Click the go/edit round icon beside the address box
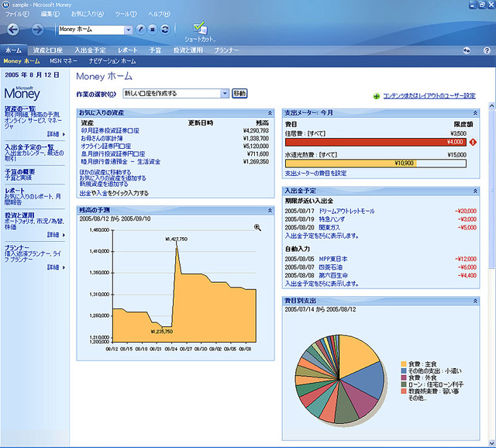The height and width of the screenshot is (448, 496). tap(141, 29)
